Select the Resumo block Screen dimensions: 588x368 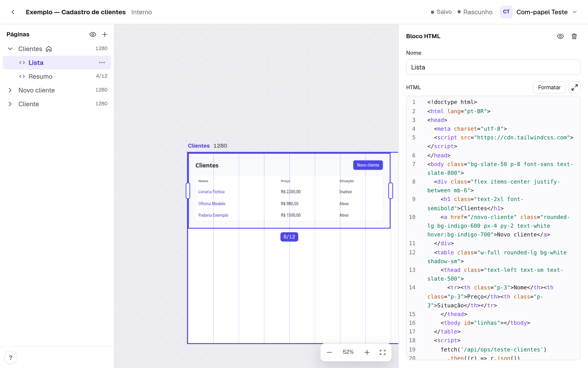coord(57,76)
